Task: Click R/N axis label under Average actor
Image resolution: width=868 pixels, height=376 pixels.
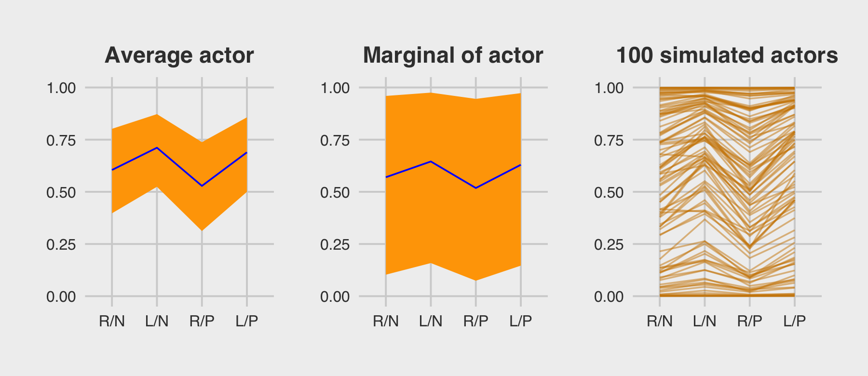Action: coord(112,321)
